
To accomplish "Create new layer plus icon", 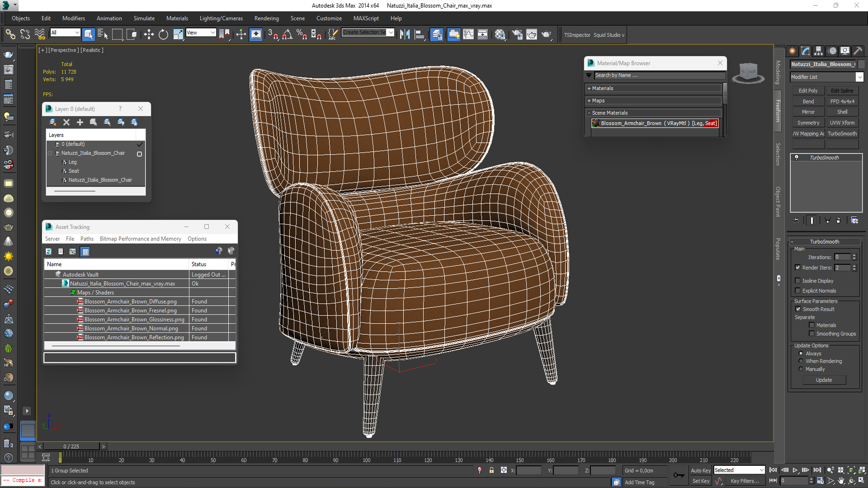I will [x=80, y=122].
